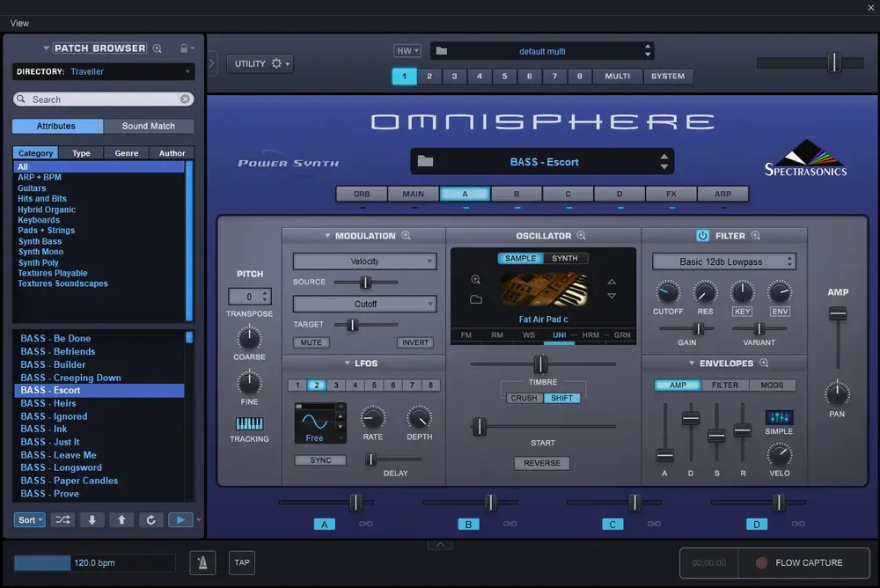Click the keyboard Tracking icon

(249, 423)
